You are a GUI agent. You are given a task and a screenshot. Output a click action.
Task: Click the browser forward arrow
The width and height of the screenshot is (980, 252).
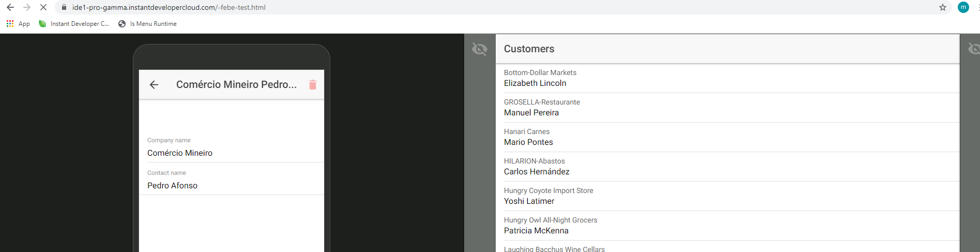27,7
